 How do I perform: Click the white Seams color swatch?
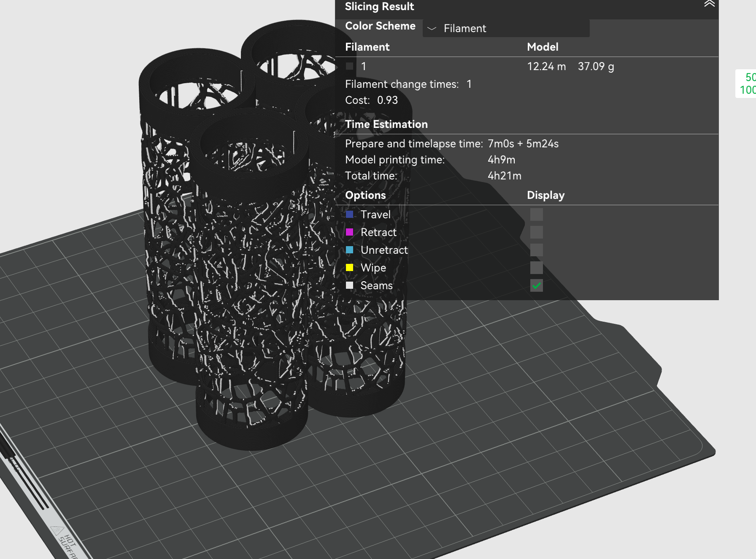coord(349,285)
